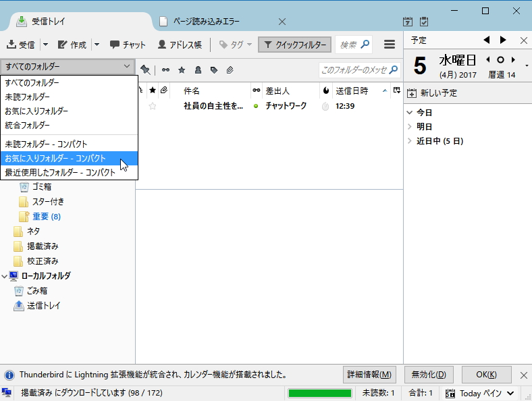Select お気に入りフォルダー menu entry
The height and width of the screenshot is (401, 532).
point(70,111)
